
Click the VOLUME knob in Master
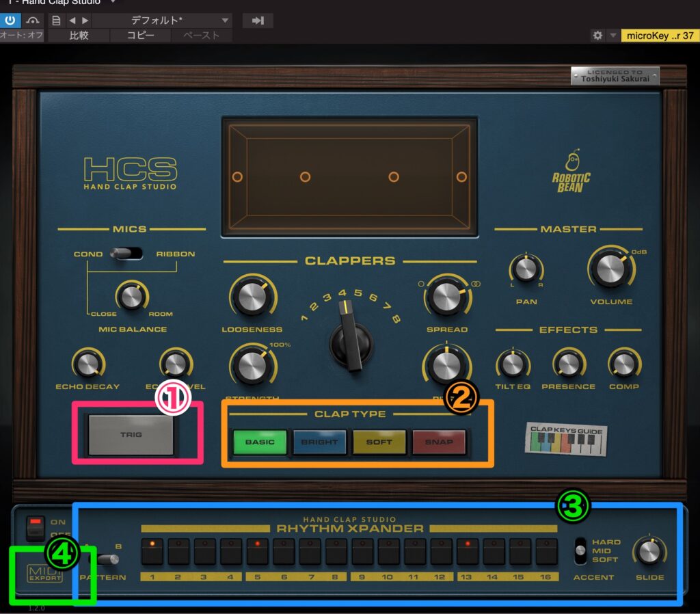610,269
